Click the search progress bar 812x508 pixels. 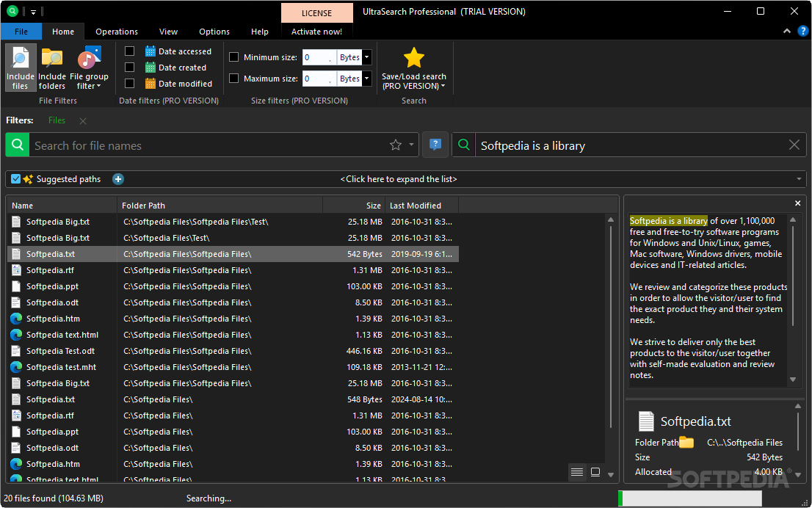point(690,498)
